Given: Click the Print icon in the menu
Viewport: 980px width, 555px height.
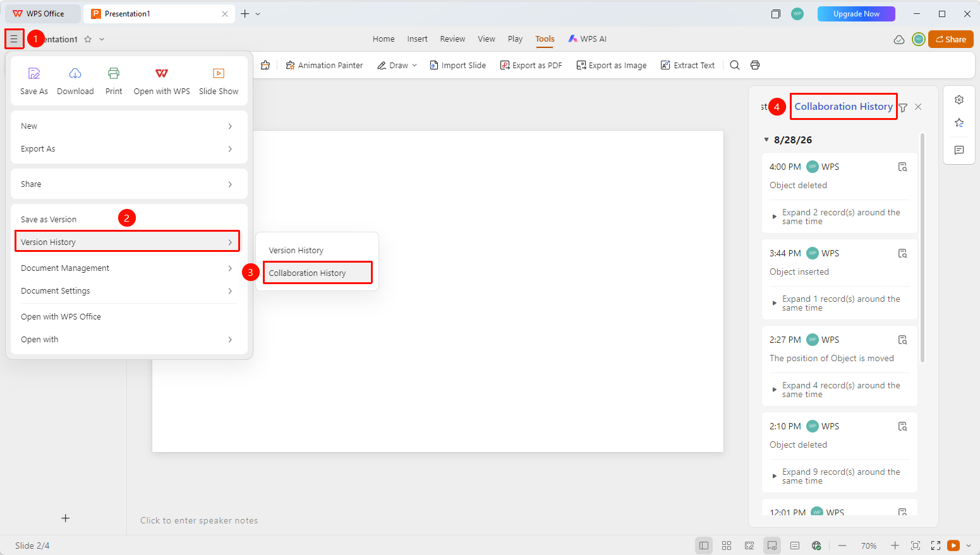Looking at the screenshot, I should [114, 74].
